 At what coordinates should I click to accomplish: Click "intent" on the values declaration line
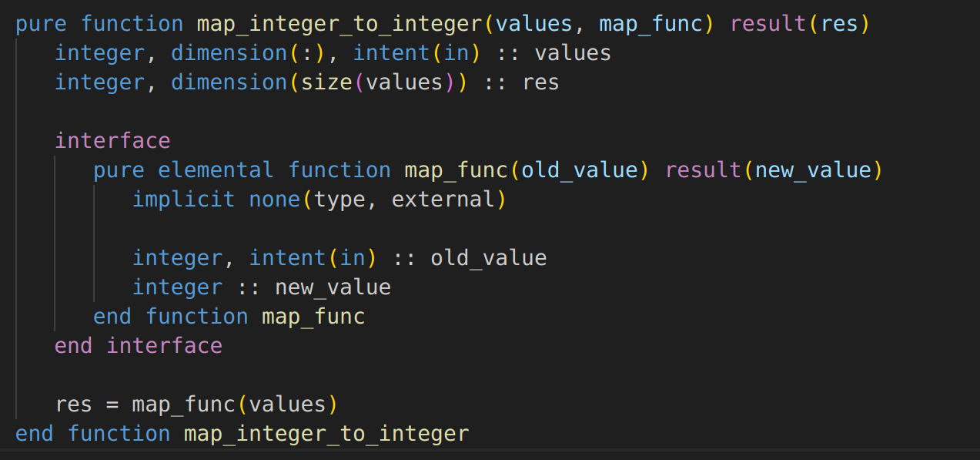pyautogui.click(x=392, y=53)
